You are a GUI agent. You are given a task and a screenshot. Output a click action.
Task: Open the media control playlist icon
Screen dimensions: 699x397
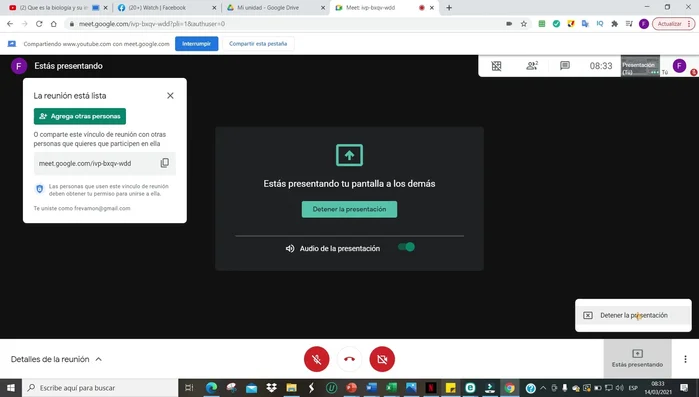[x=629, y=24]
